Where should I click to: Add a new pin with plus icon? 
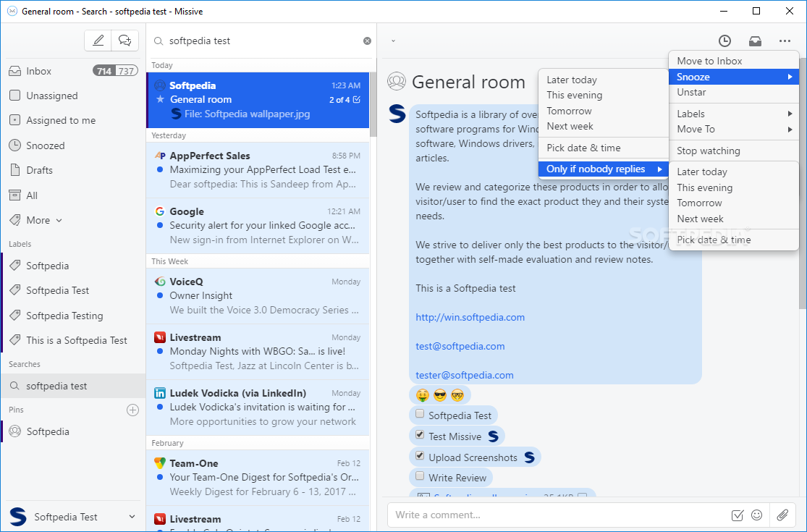(132, 410)
